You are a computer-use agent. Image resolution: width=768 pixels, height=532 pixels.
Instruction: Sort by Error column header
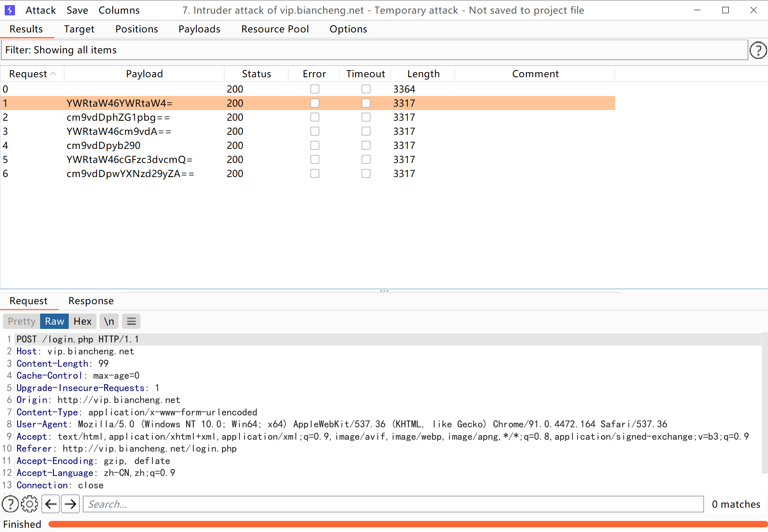(x=314, y=74)
